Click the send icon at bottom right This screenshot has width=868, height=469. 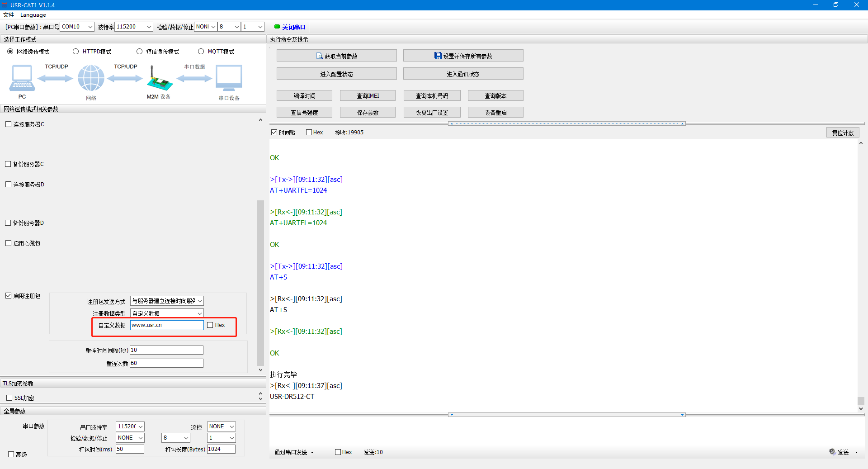(x=832, y=452)
